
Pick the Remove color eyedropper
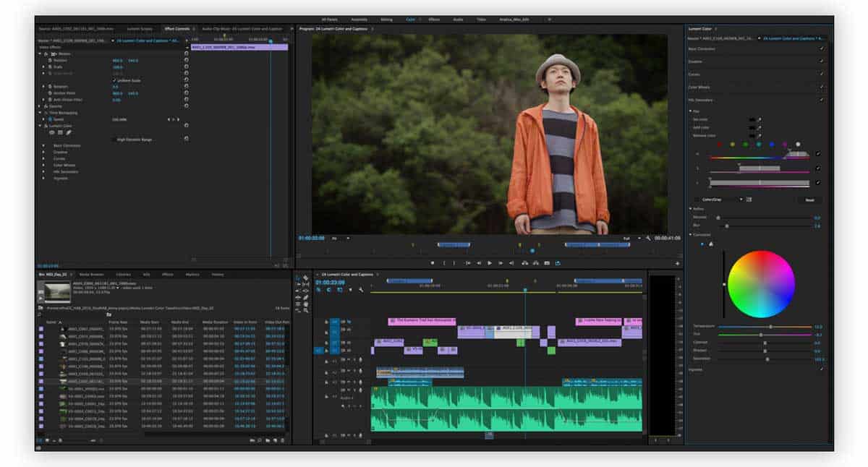tap(759, 135)
